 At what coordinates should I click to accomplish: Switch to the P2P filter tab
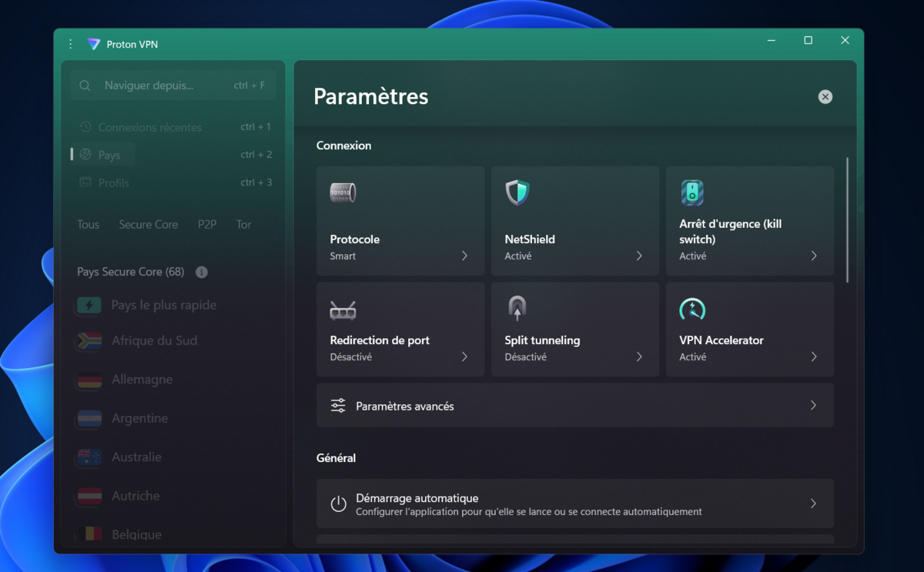tap(207, 225)
